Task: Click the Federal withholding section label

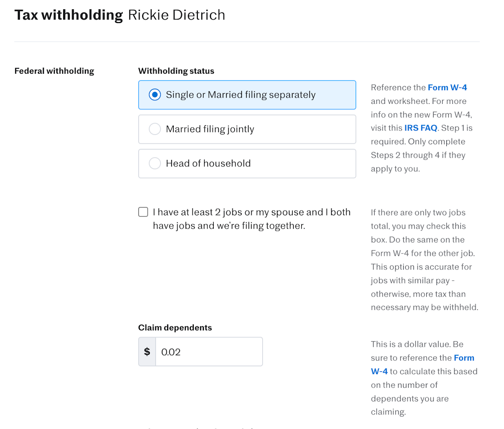Action: [x=54, y=71]
